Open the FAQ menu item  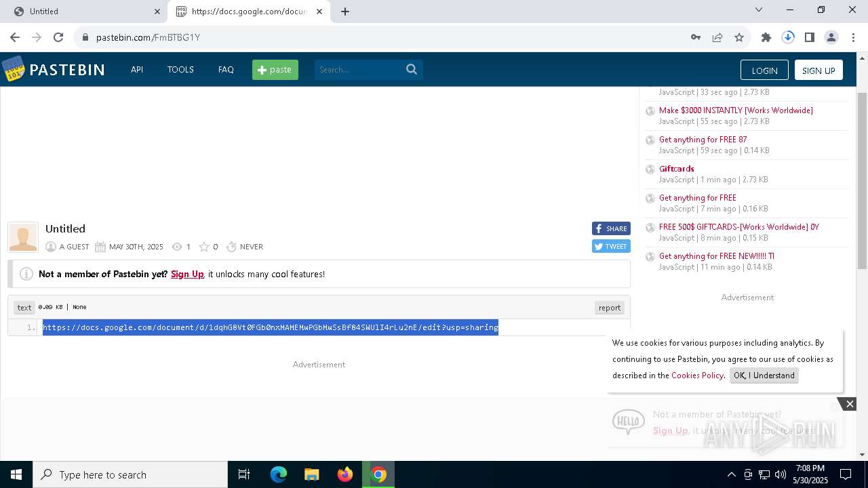pyautogui.click(x=226, y=70)
